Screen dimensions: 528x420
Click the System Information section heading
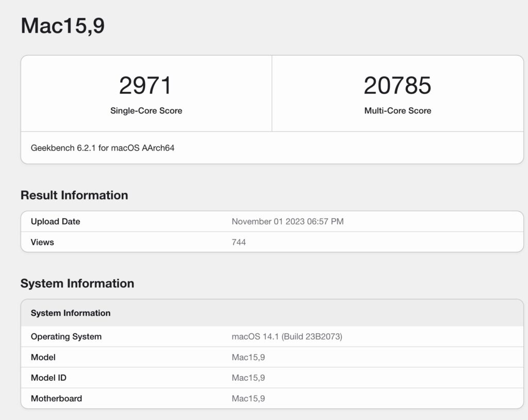pos(77,283)
